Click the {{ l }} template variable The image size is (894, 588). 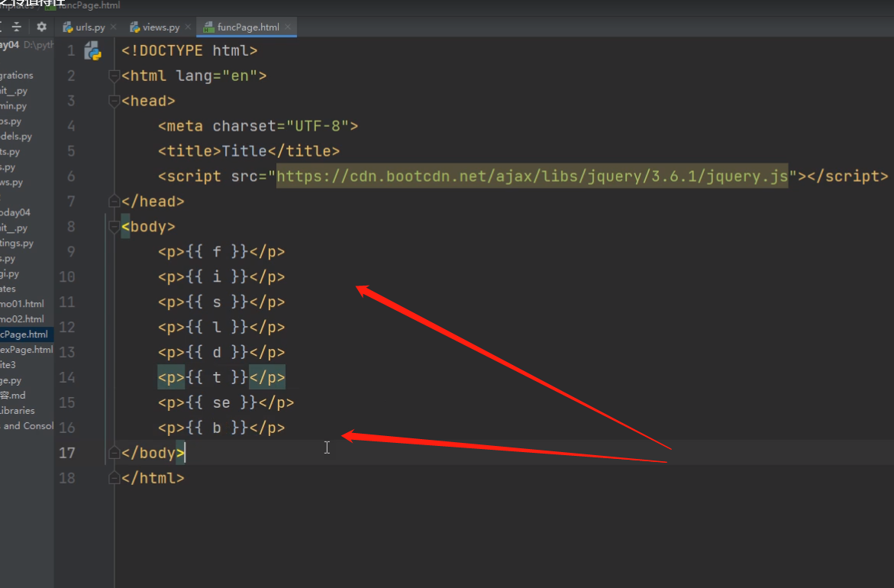tap(217, 327)
